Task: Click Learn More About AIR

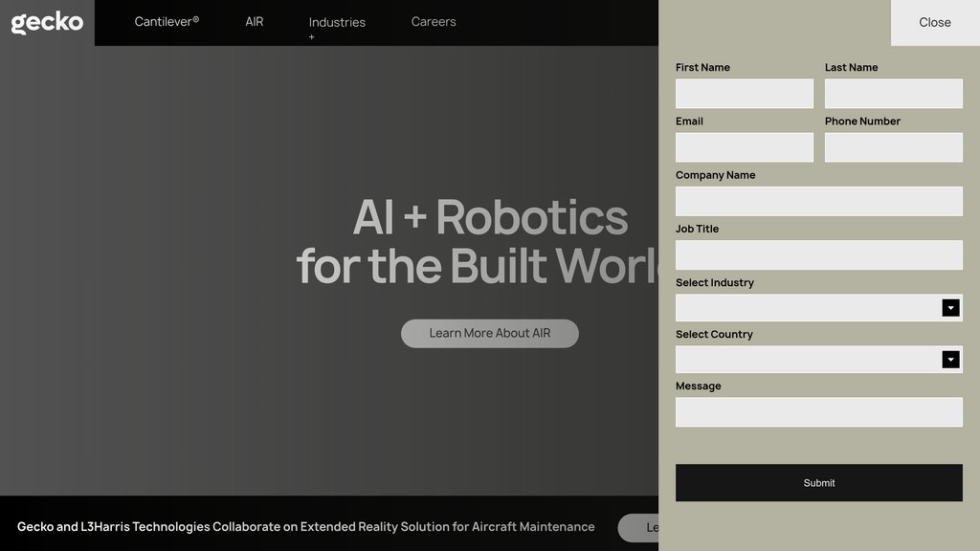Action: (x=489, y=333)
